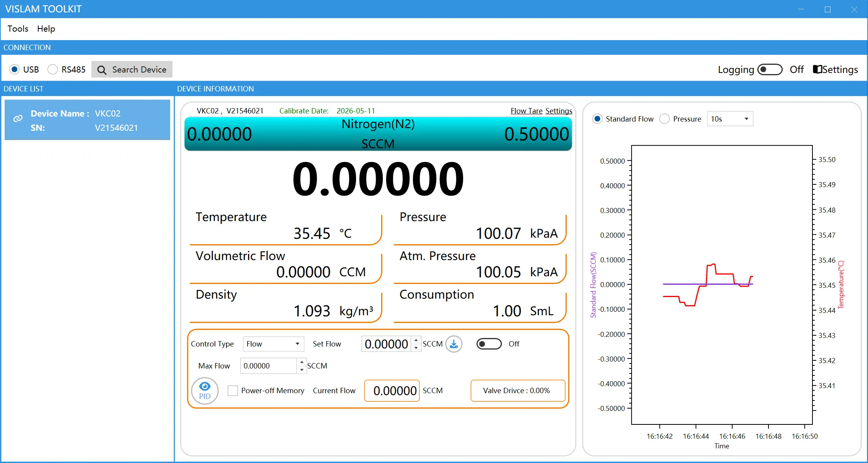Click the download icon beside Set Flow
The image size is (868, 463).
point(454,344)
